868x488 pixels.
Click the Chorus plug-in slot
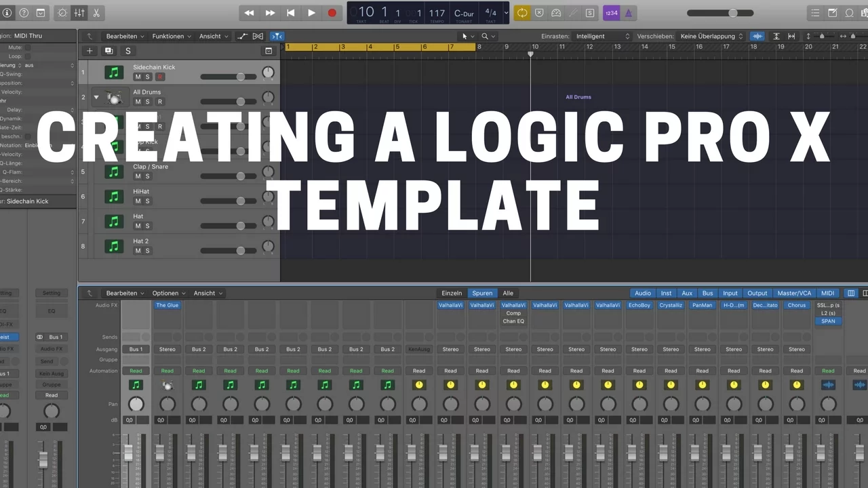797,305
